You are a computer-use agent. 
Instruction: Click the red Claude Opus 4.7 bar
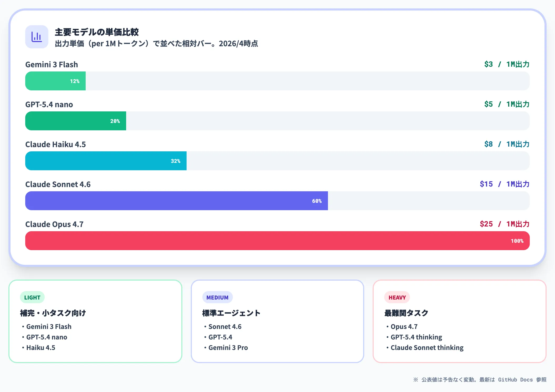277,241
